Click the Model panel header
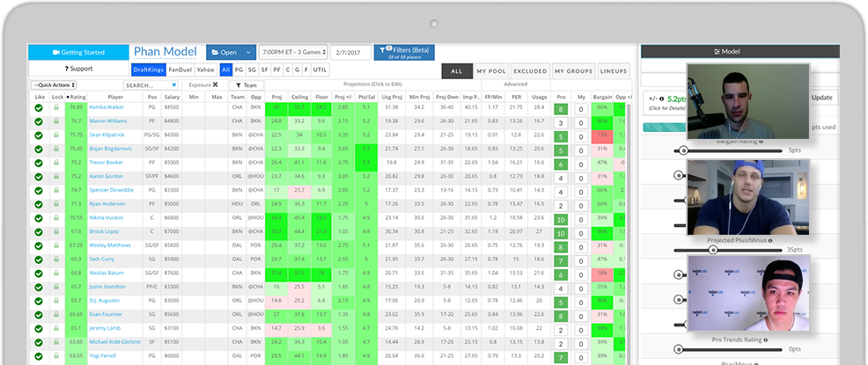Viewport: 868px width, 365px height. (x=740, y=51)
